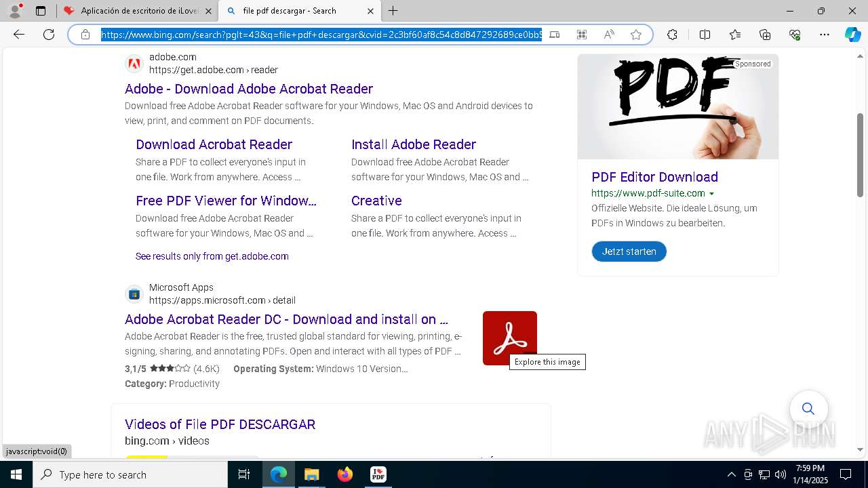
Task: Open Browser essentials heart icon
Action: (795, 35)
